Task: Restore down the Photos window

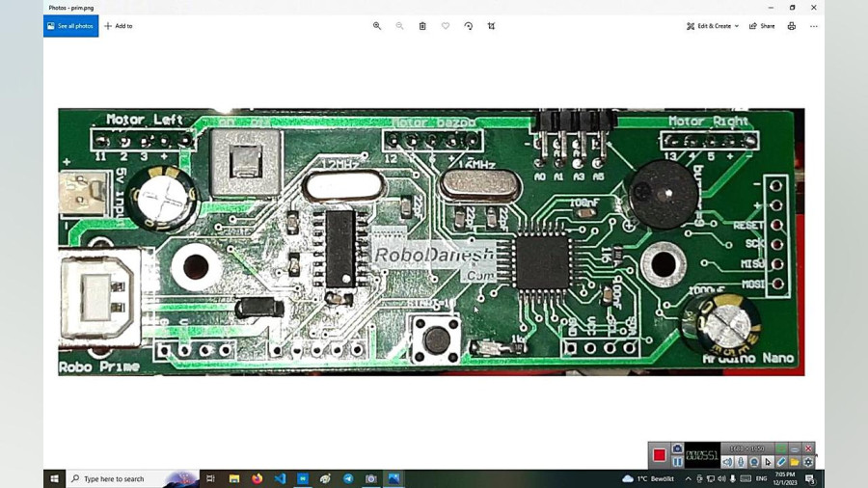Action: coord(792,8)
